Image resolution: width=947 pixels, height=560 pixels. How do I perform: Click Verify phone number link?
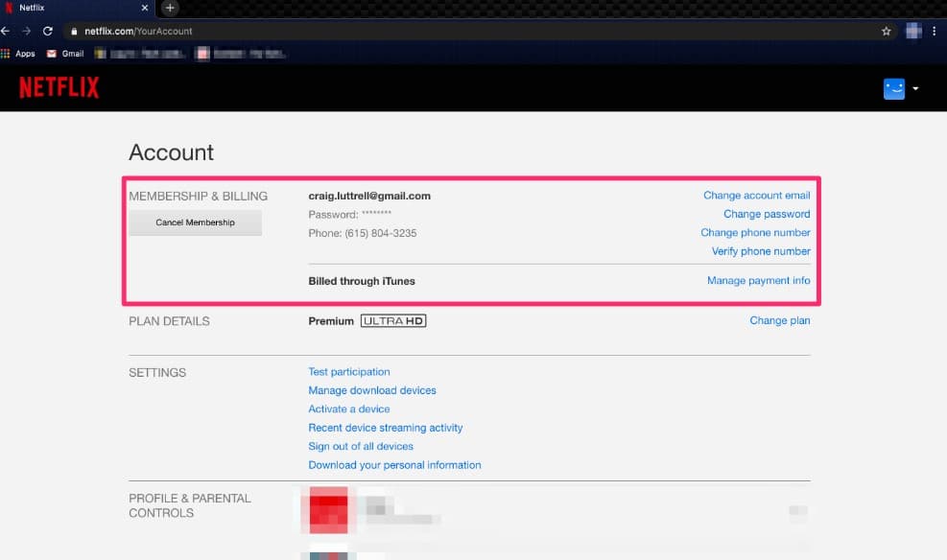point(761,251)
